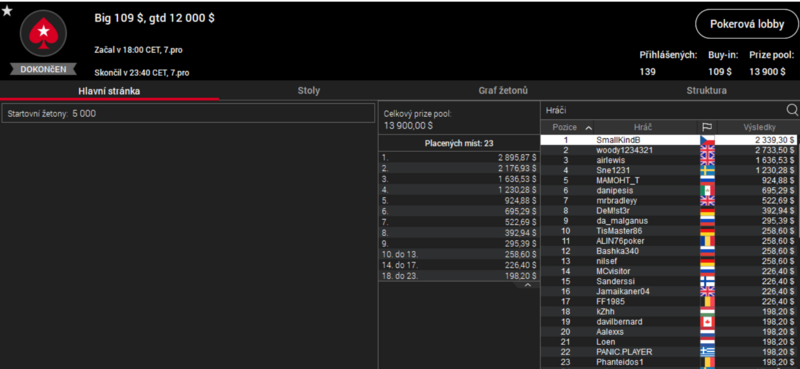Select player nilsef
This screenshot has width=800, height=369.
668,261
